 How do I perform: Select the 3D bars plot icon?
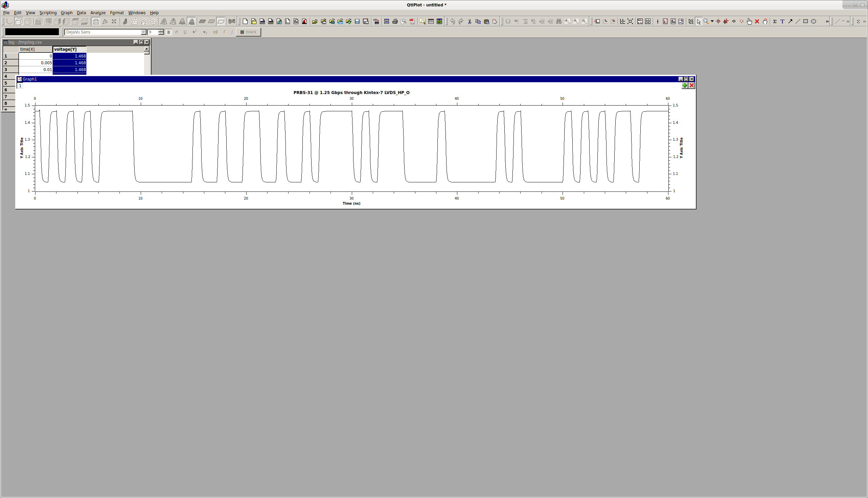tap(125, 22)
